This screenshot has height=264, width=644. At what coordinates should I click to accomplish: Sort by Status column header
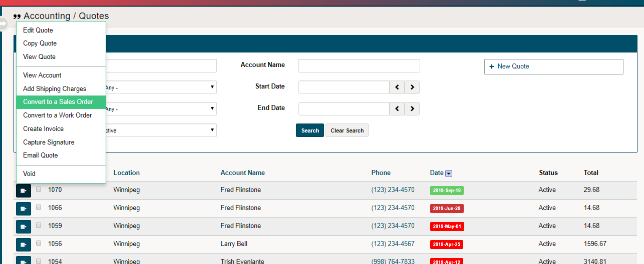tap(548, 173)
